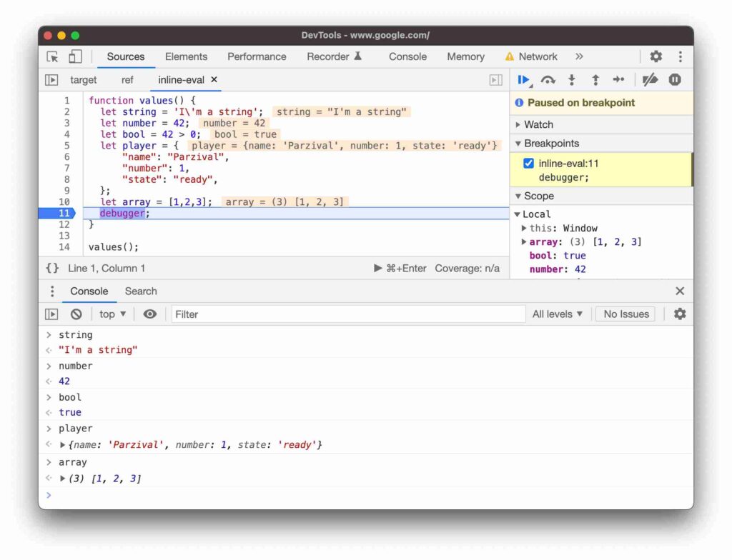732x560 pixels.
Task: Open the drawer three-dot menu
Action: 52,291
